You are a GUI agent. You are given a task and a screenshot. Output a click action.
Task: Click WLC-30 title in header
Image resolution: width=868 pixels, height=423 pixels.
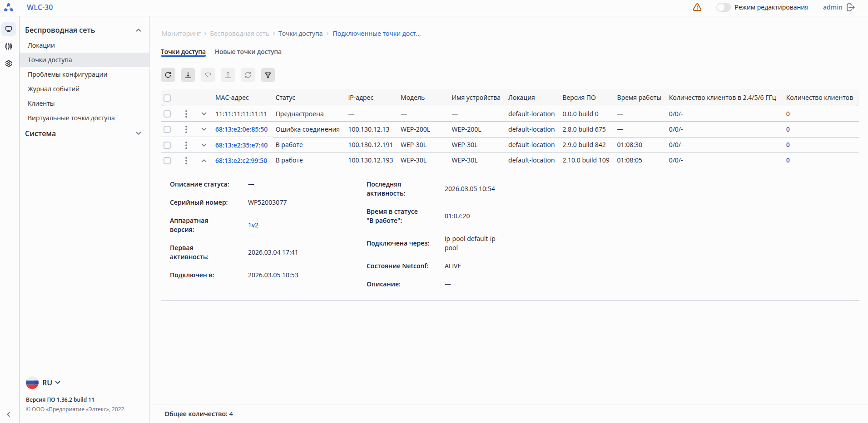pos(40,7)
